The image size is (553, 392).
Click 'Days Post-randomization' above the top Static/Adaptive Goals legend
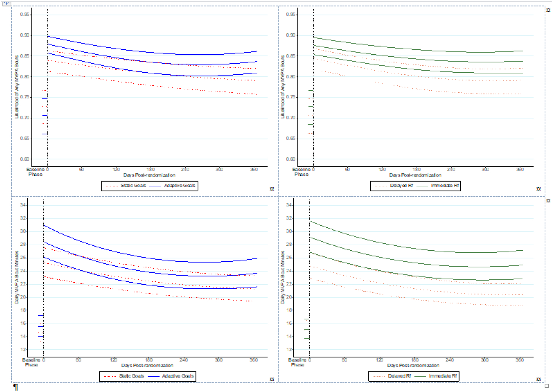coord(149,175)
